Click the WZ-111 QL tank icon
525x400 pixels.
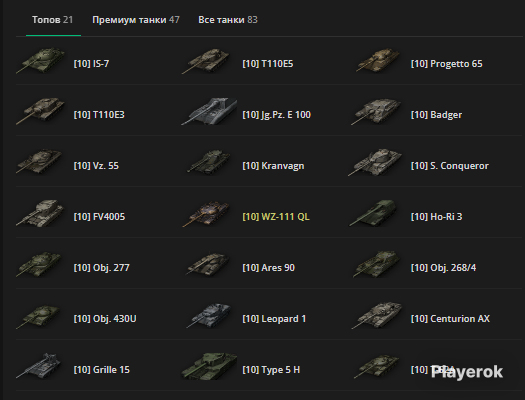(x=206, y=214)
